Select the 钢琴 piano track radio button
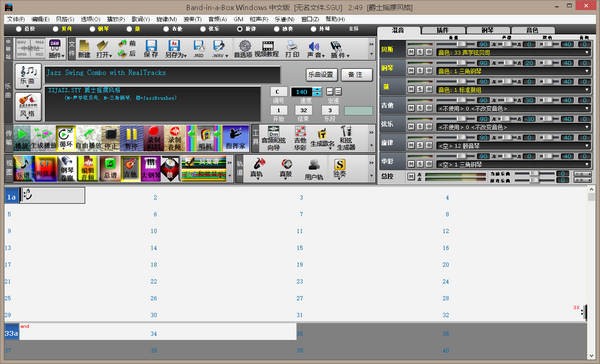The height and width of the screenshot is (364, 600). (92, 29)
